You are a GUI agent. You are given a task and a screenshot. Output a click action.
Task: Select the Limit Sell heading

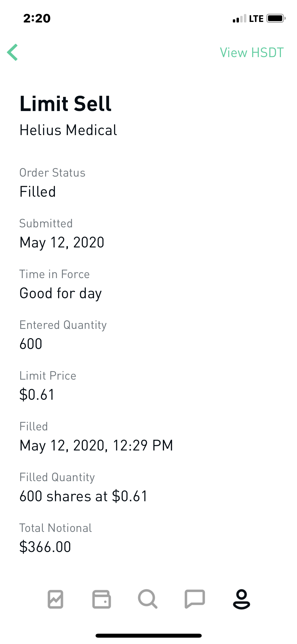[65, 104]
